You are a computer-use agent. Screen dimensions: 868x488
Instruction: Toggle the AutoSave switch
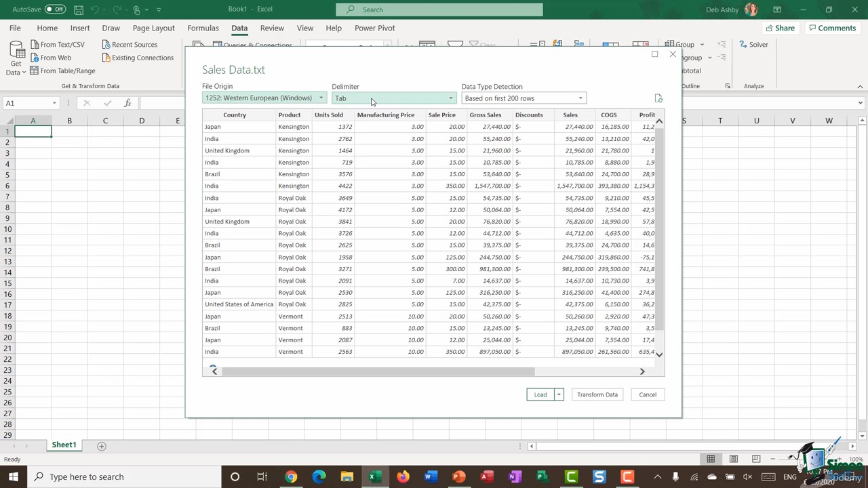tap(56, 9)
